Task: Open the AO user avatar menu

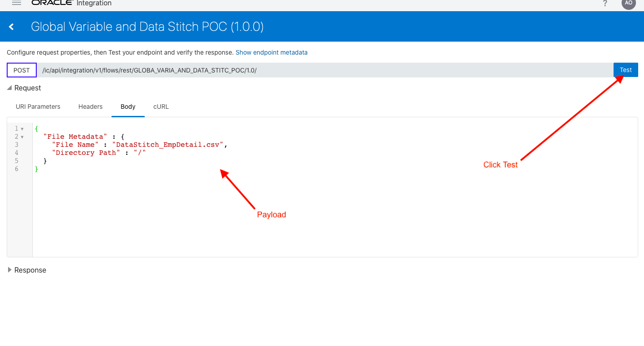Action: click(628, 4)
